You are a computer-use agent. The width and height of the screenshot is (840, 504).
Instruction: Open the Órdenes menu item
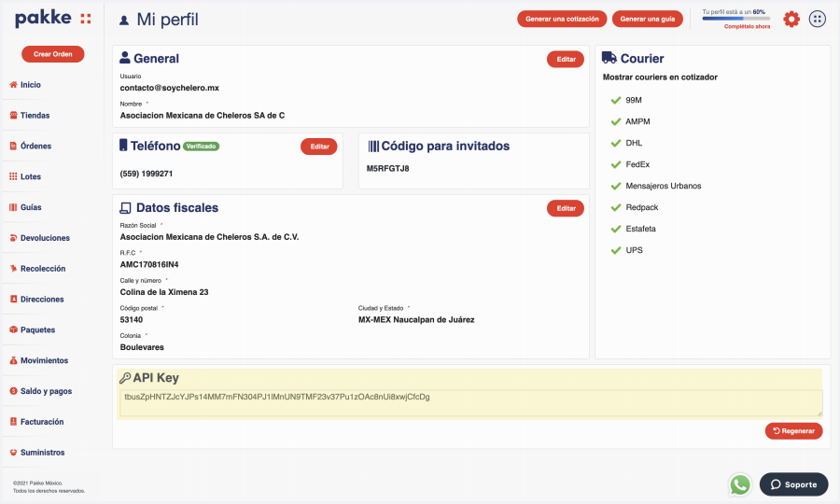pyautogui.click(x=35, y=147)
